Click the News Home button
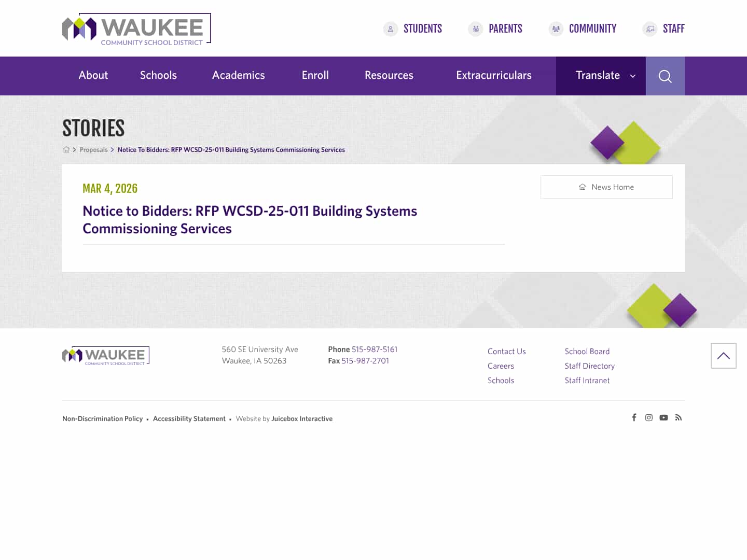The height and width of the screenshot is (560, 747). click(x=606, y=187)
